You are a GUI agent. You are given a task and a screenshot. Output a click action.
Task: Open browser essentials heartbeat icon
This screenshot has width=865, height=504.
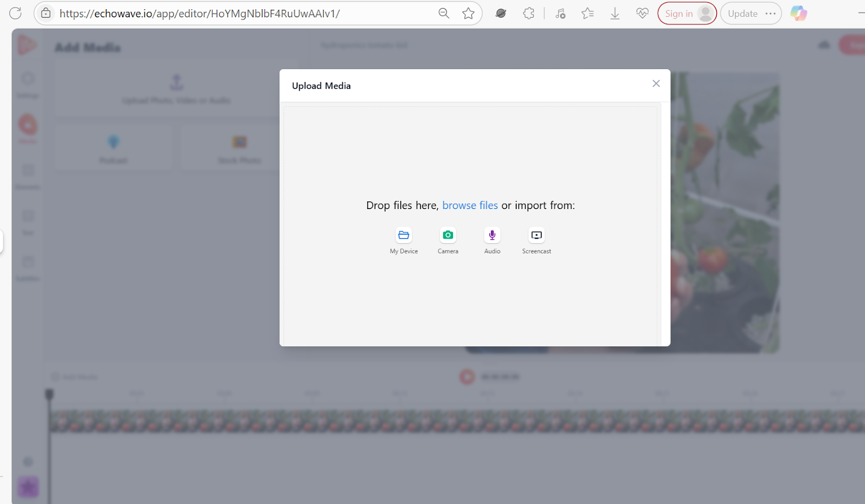click(642, 14)
